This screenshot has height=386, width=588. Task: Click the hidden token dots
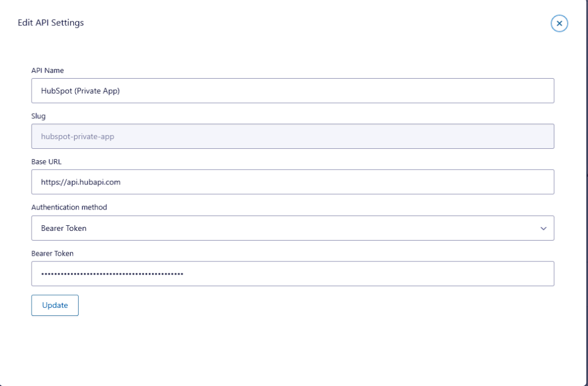pyautogui.click(x=112, y=274)
